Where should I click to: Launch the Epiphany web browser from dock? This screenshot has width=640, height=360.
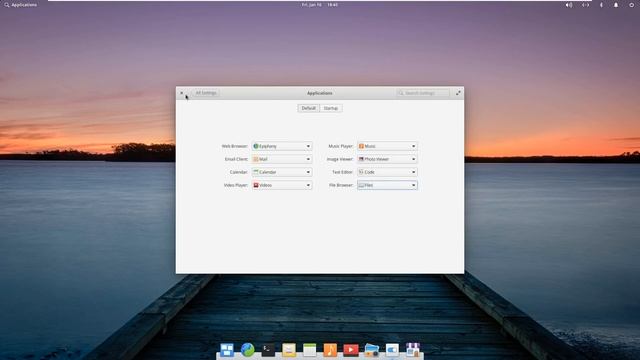tap(248, 350)
